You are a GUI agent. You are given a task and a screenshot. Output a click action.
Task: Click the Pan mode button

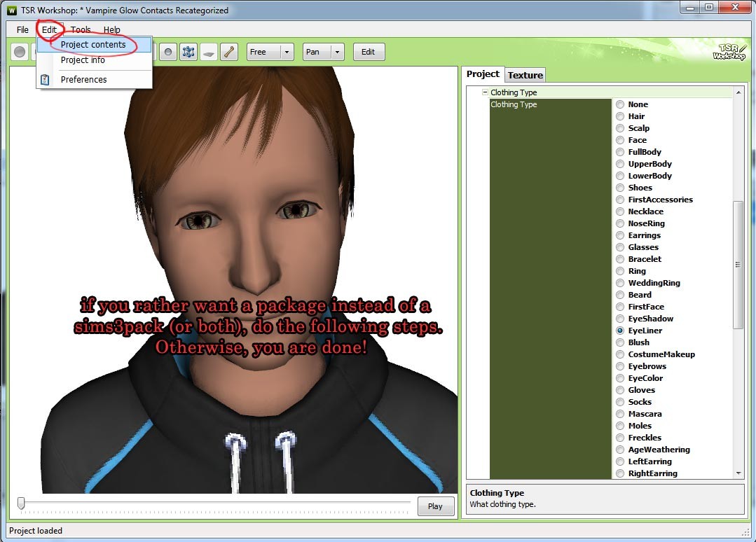click(317, 52)
